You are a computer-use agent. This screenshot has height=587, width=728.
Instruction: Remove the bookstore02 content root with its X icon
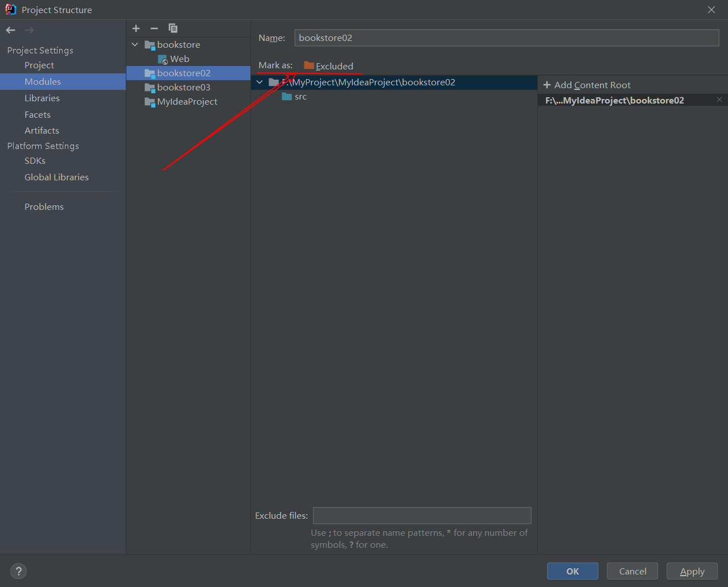[x=719, y=100]
